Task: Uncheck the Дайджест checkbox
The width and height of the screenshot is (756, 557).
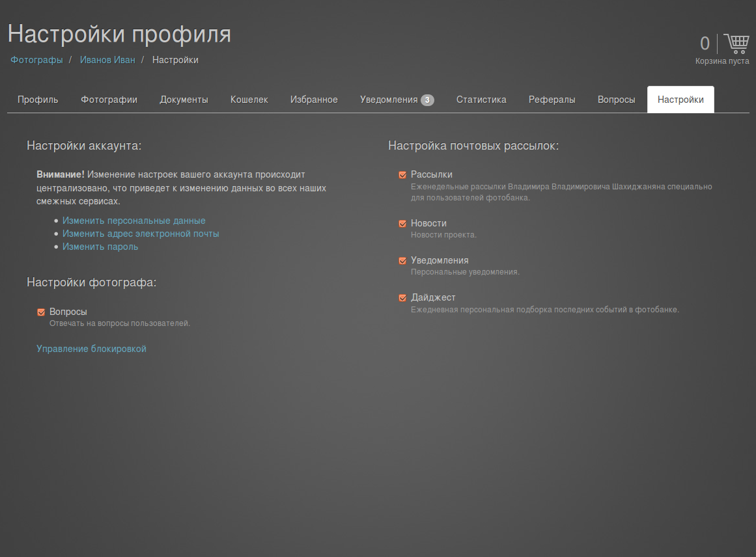Action: click(402, 298)
